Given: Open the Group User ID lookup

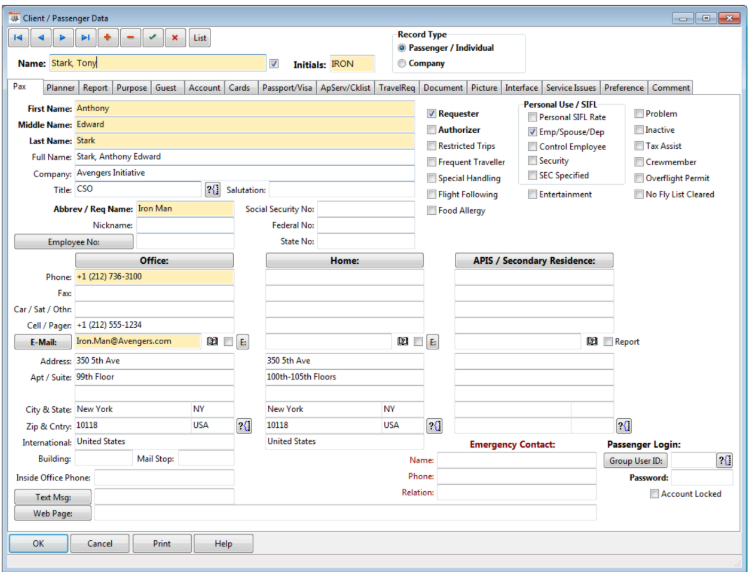Looking at the screenshot, I should pos(724,460).
